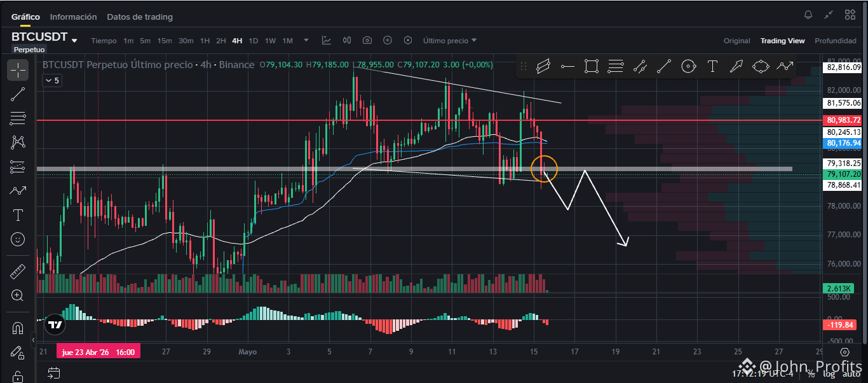Open the long position forecasting tool in sidebar
Screen dimensions: 868x383
click(18, 167)
